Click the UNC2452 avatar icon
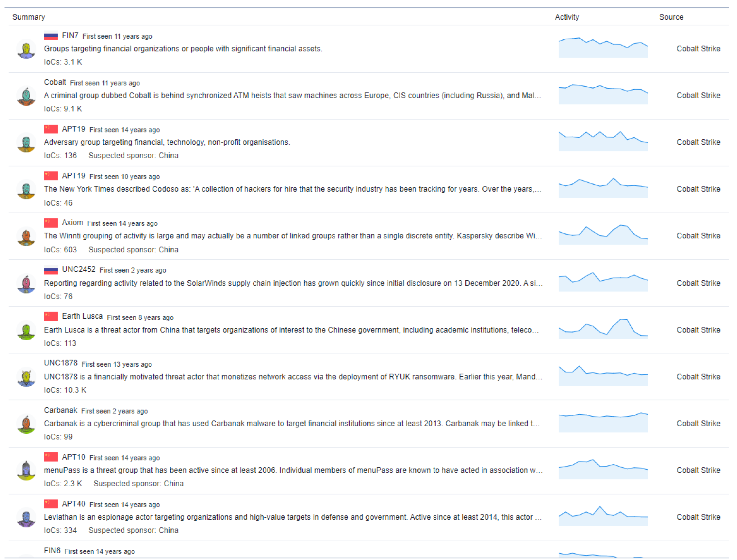The width and height of the screenshot is (737, 560). 26,284
